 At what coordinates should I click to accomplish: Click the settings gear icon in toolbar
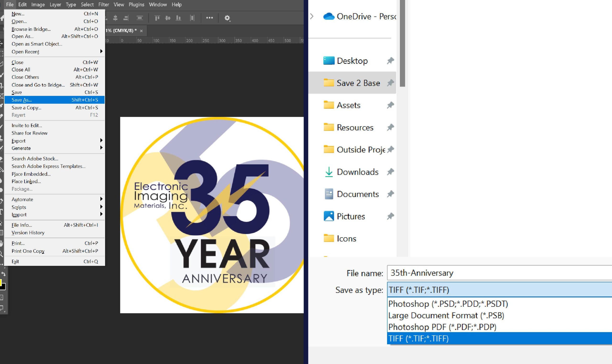coord(227,18)
